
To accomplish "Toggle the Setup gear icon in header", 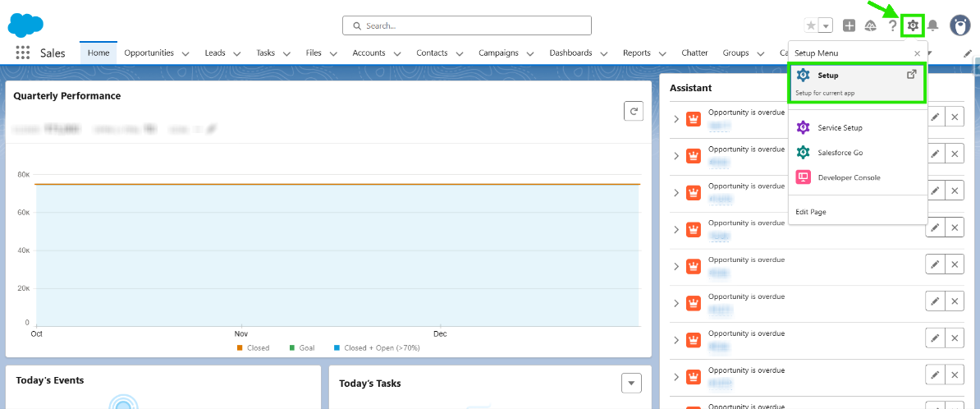I will click(x=914, y=25).
